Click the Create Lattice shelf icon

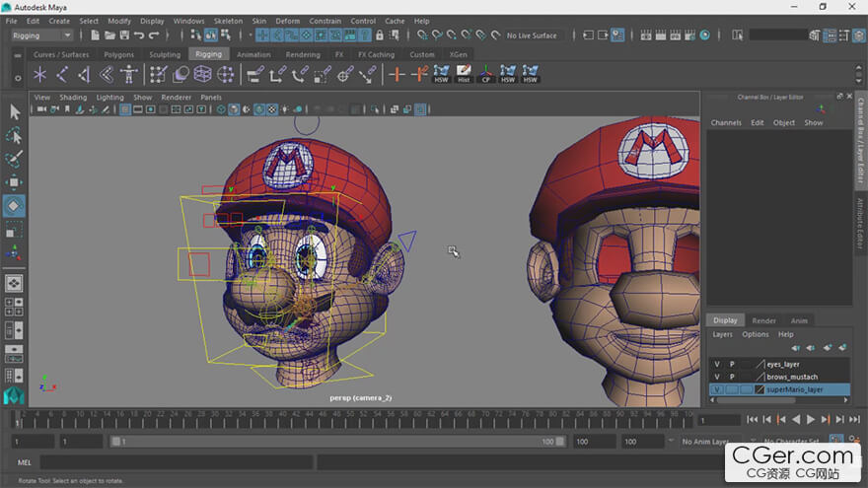[x=202, y=75]
